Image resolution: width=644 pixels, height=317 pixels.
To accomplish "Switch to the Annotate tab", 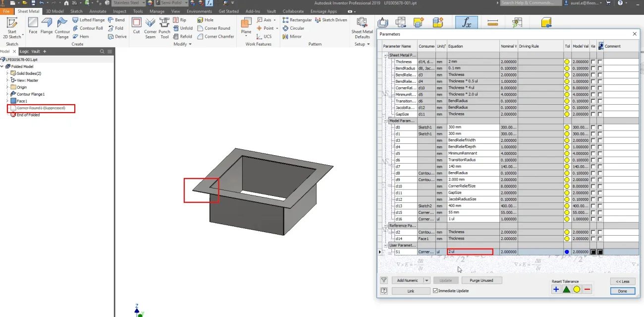I will (x=98, y=11).
